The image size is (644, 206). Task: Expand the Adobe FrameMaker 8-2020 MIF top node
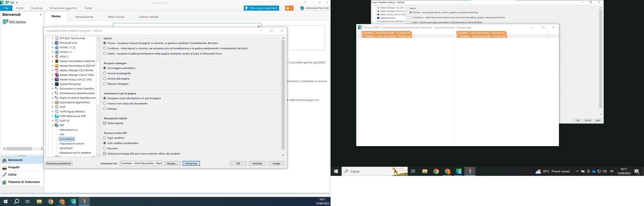pyautogui.click(x=53, y=61)
